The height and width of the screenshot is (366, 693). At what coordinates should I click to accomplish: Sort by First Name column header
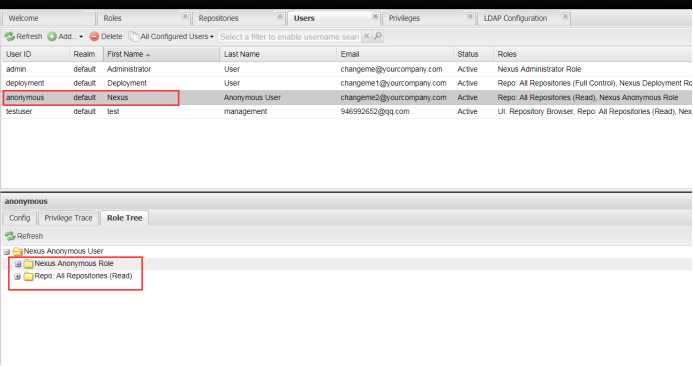tap(161, 54)
